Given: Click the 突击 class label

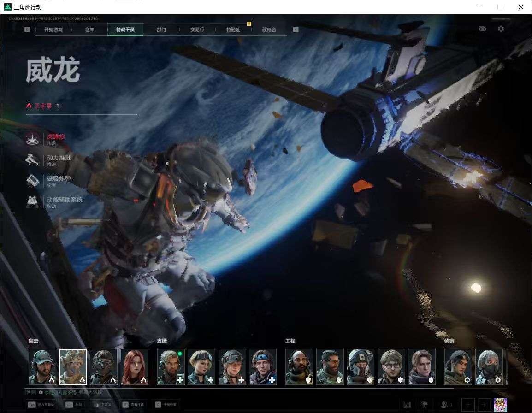Looking at the screenshot, I should pyautogui.click(x=34, y=341).
